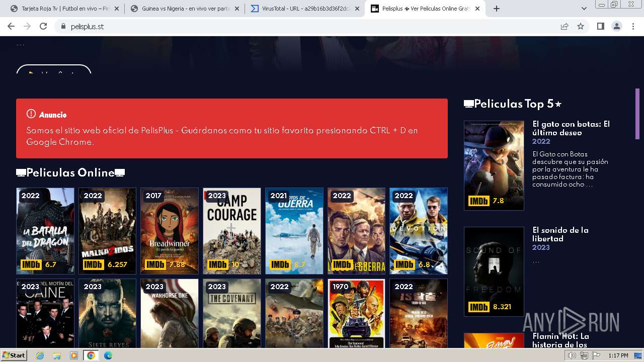
Task: Open the Windows Start button
Action: (x=14, y=355)
